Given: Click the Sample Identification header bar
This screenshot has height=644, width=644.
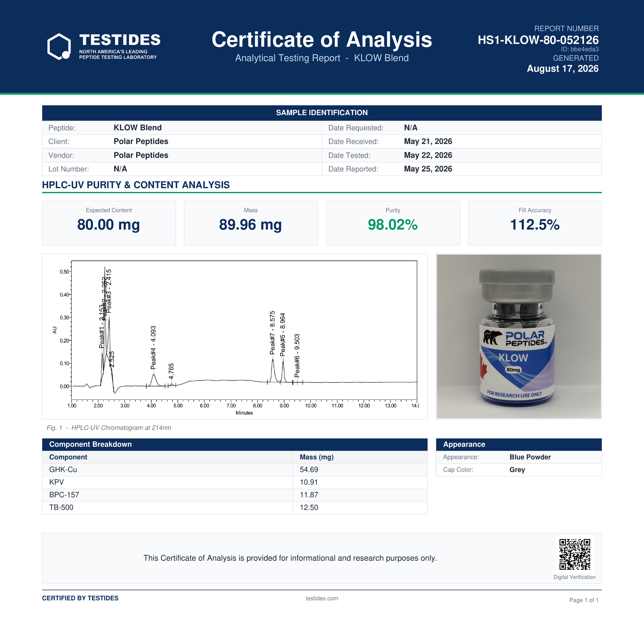Looking at the screenshot, I should tap(322, 113).
